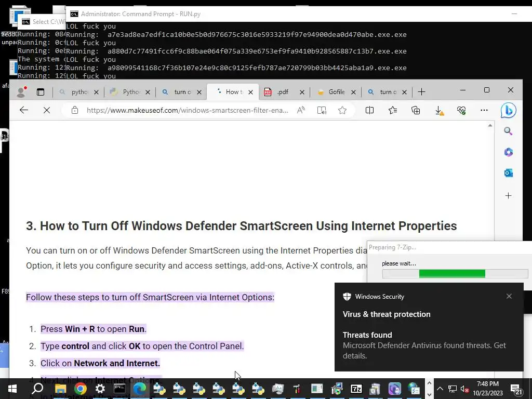Click the 7-Zip preparing progress bar
The width and height of the screenshot is (532, 399).
455,273
